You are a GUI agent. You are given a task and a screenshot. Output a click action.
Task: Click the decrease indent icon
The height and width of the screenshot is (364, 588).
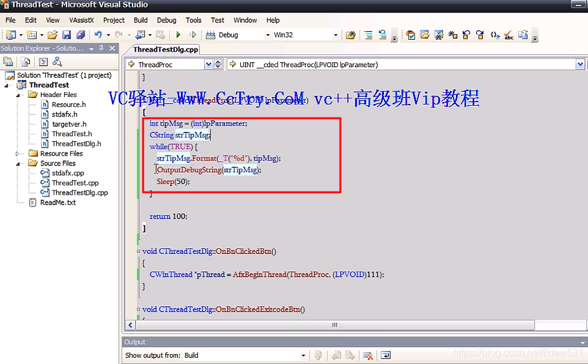(x=383, y=35)
